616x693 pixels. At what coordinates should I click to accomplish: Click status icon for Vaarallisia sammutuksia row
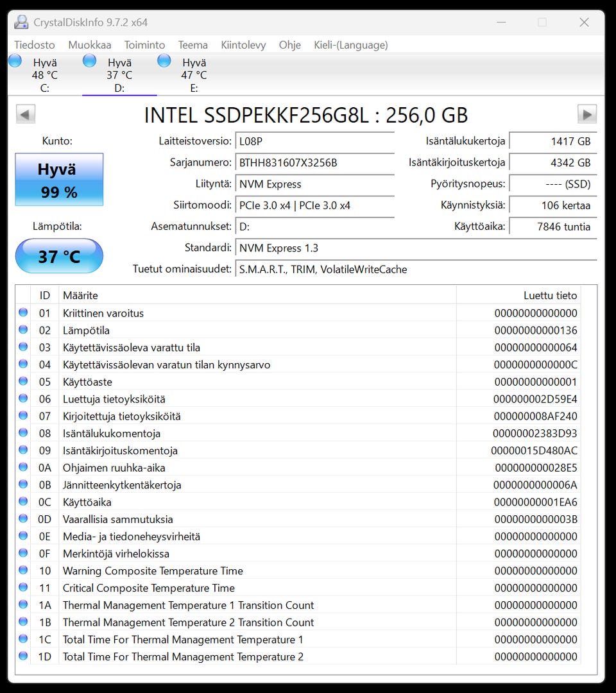pyautogui.click(x=23, y=518)
